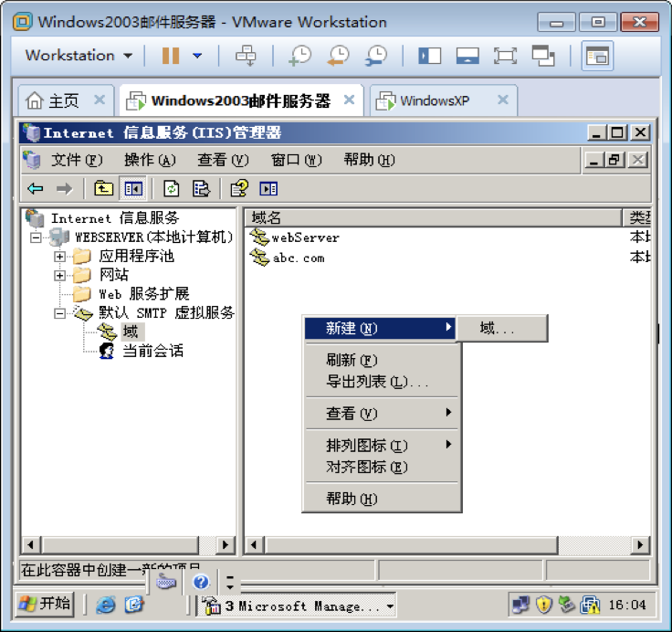672x632 pixels.
Task: Choose 帮助(H) in context menu
Action: tap(382, 499)
